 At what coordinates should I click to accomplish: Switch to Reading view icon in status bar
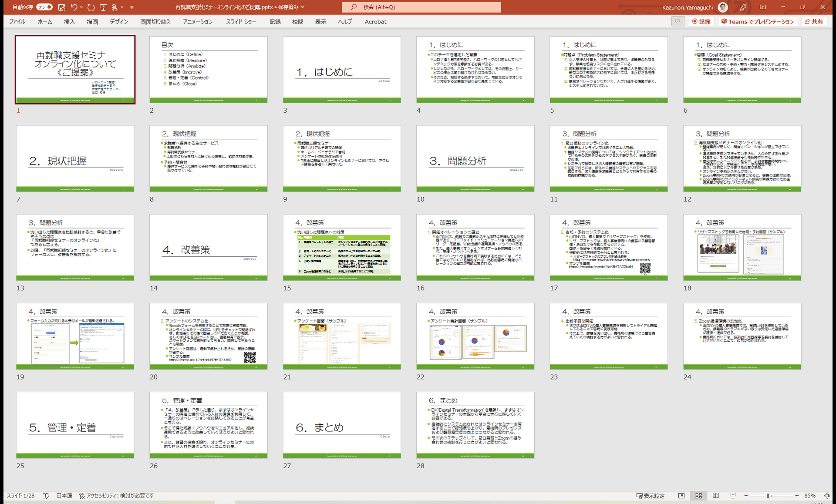coord(716,496)
